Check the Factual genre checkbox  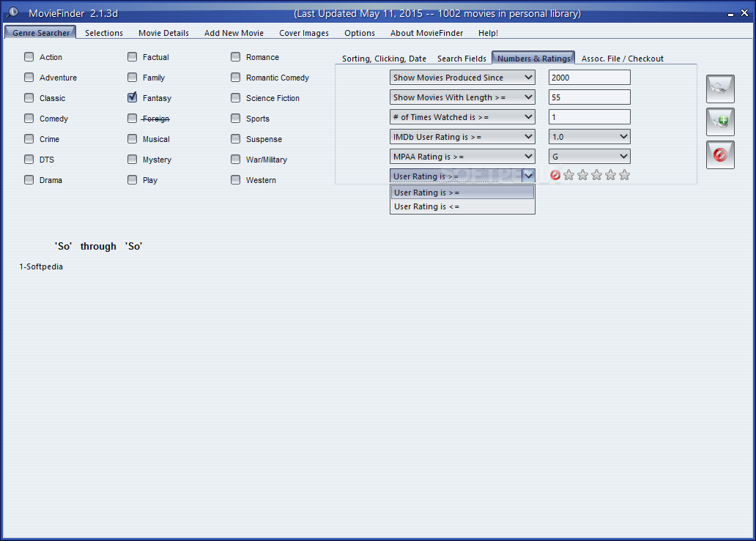[x=132, y=57]
